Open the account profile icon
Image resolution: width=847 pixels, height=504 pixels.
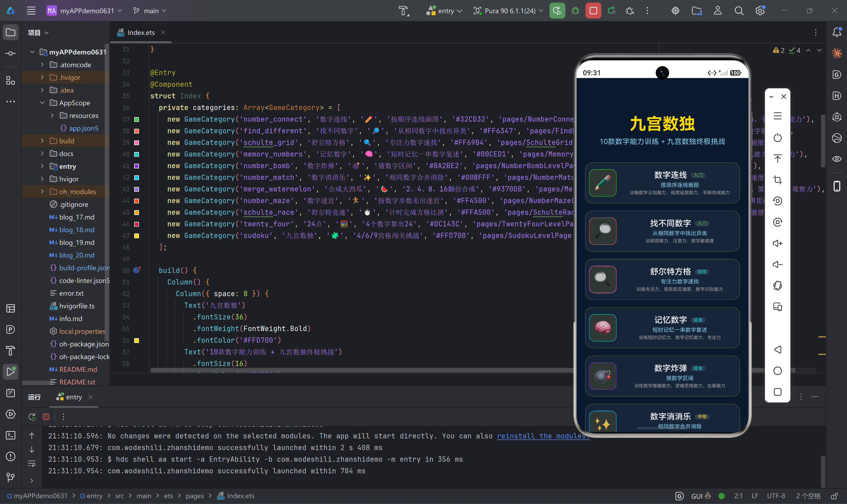click(x=718, y=11)
